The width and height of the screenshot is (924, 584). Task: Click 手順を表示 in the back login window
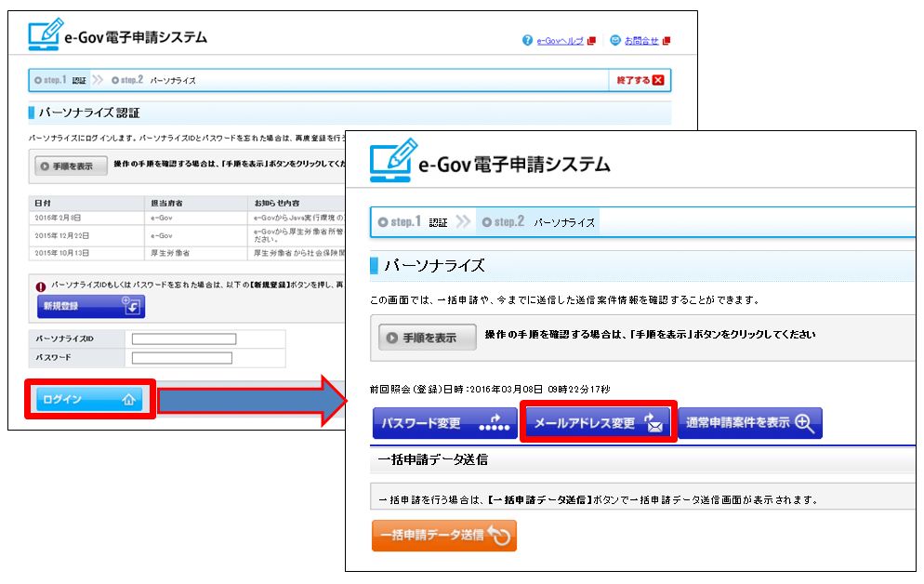click(x=71, y=166)
